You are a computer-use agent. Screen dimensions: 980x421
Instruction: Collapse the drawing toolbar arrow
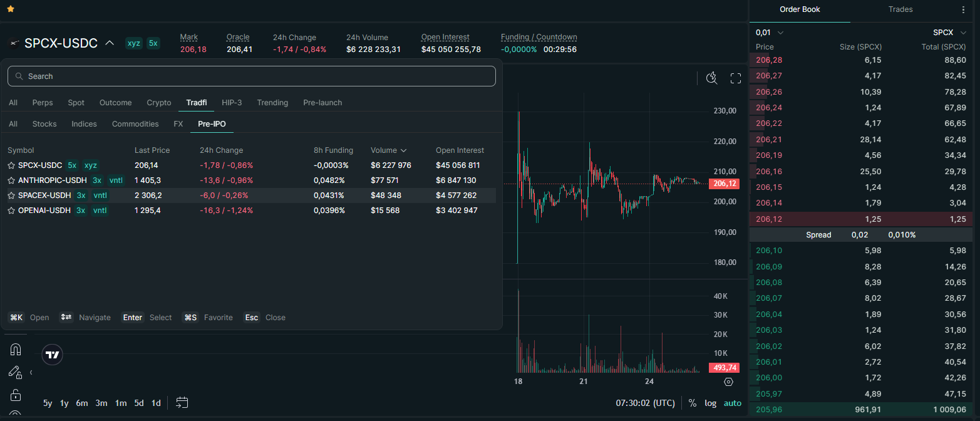tap(31, 372)
